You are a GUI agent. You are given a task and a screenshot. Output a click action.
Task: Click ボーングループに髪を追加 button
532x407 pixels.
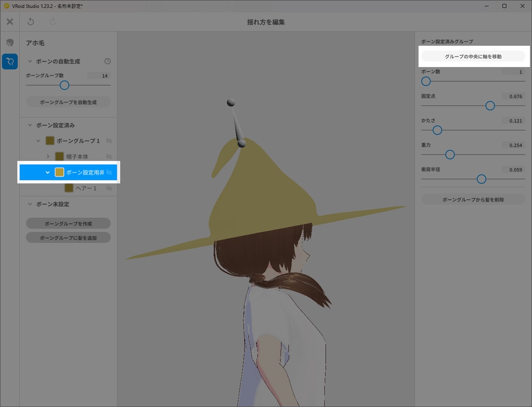pyautogui.click(x=68, y=238)
